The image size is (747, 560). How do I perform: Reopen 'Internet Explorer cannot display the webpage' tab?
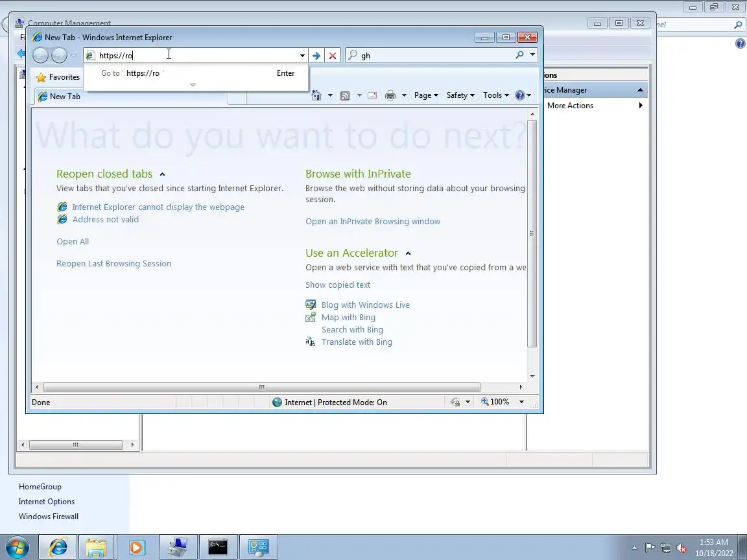tap(158, 207)
